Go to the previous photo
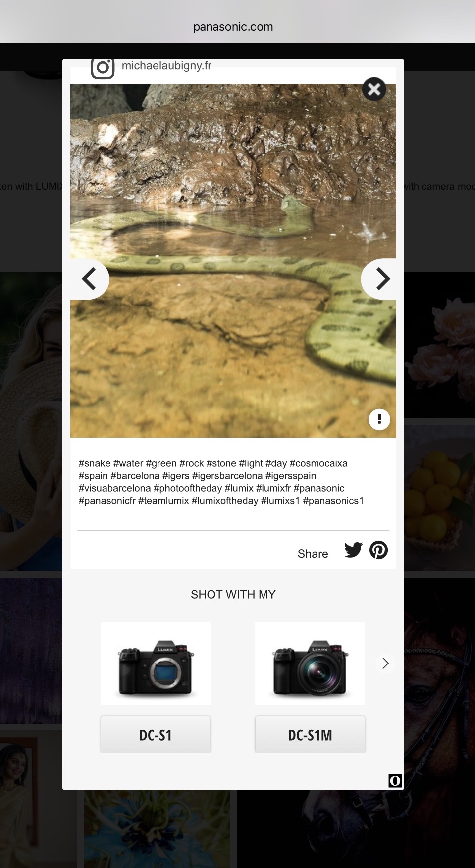The image size is (475, 868). tap(89, 279)
